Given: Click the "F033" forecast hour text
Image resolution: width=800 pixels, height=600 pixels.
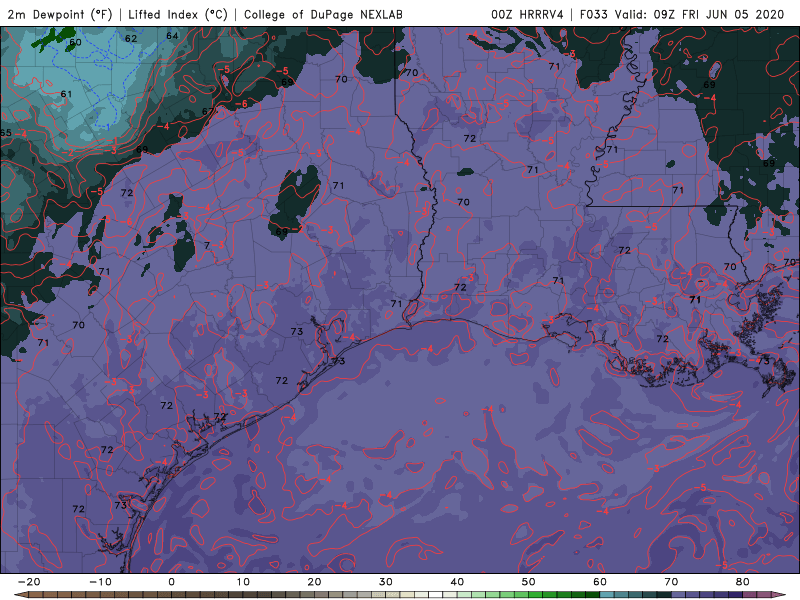Looking at the screenshot, I should [x=594, y=15].
